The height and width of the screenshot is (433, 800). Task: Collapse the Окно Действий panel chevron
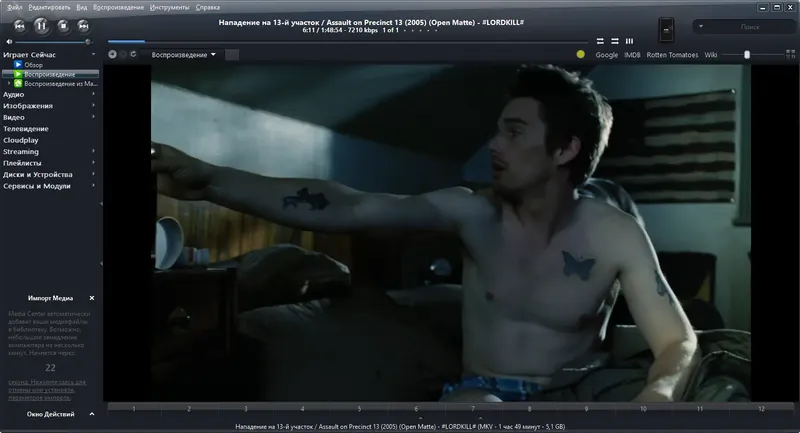92,414
